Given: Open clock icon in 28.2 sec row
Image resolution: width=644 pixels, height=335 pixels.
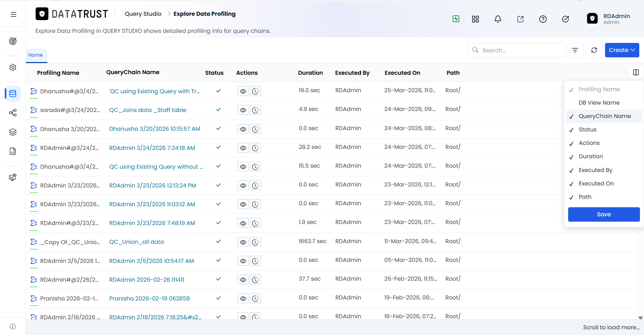Looking at the screenshot, I should pos(256,148).
